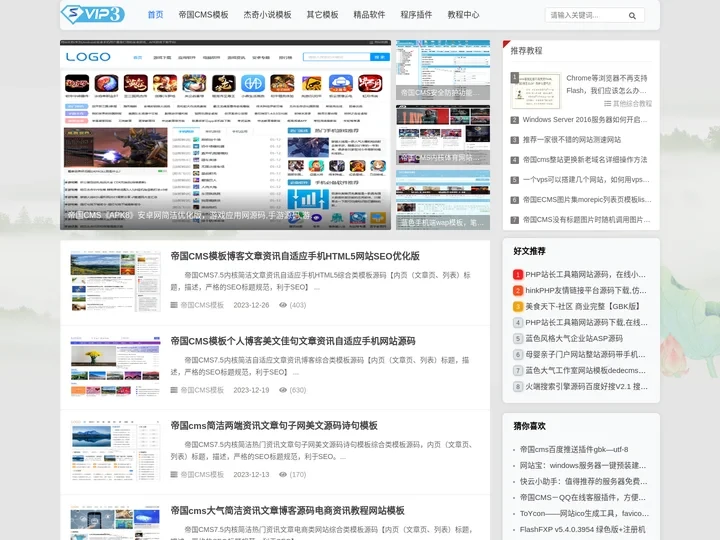720x540 pixels.
Task: Open Windows Server 2016服务器 tutorial
Action: pyautogui.click(x=585, y=119)
